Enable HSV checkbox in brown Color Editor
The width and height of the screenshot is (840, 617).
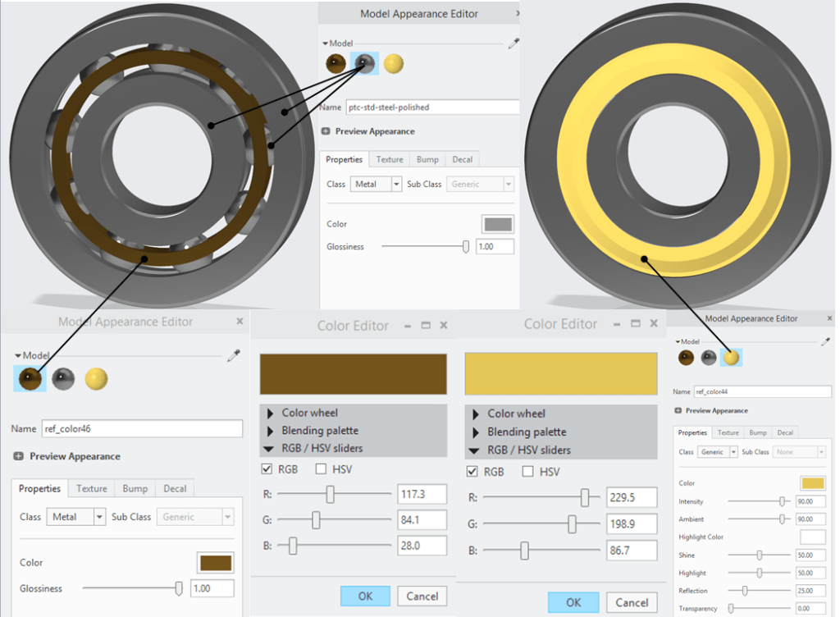click(320, 469)
